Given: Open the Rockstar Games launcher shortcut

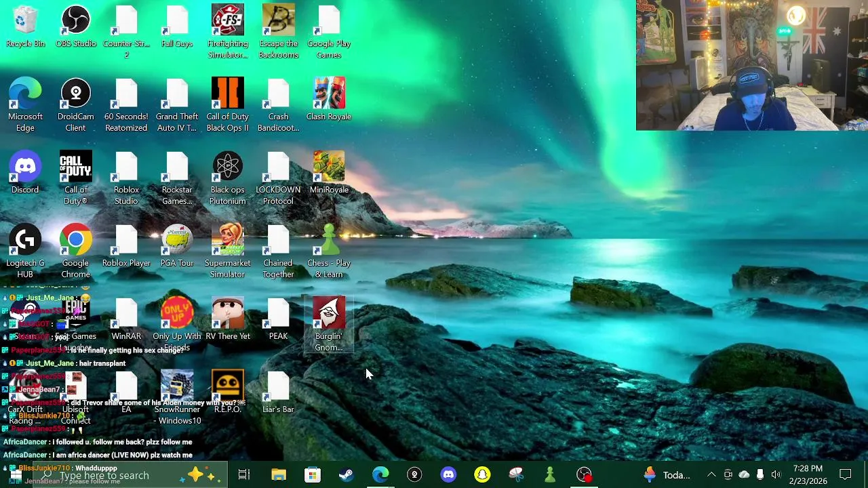Looking at the screenshot, I should click(x=177, y=178).
